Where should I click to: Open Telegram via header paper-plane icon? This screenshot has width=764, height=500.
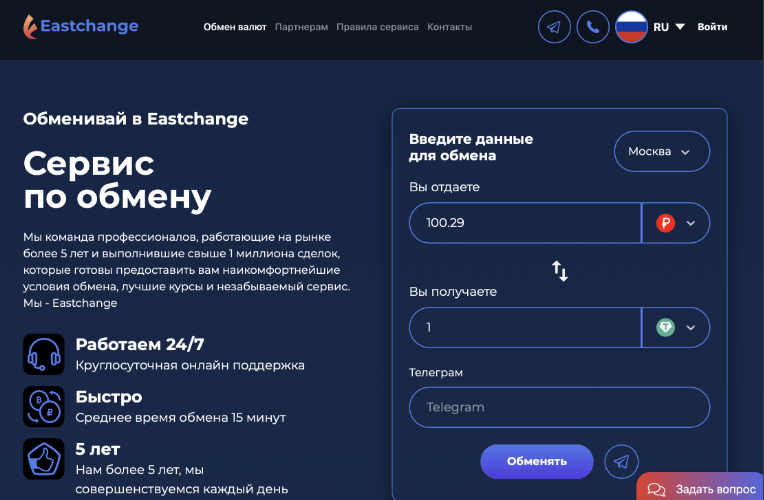[x=554, y=27]
